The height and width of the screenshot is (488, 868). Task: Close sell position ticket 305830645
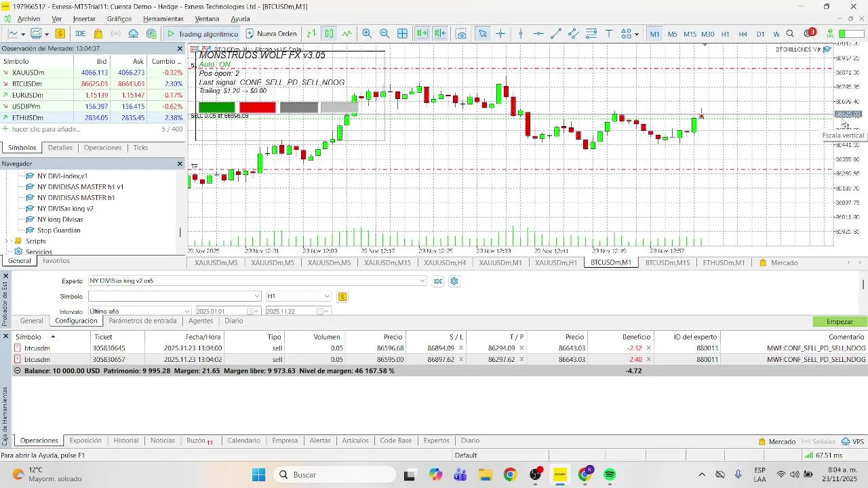tap(648, 348)
